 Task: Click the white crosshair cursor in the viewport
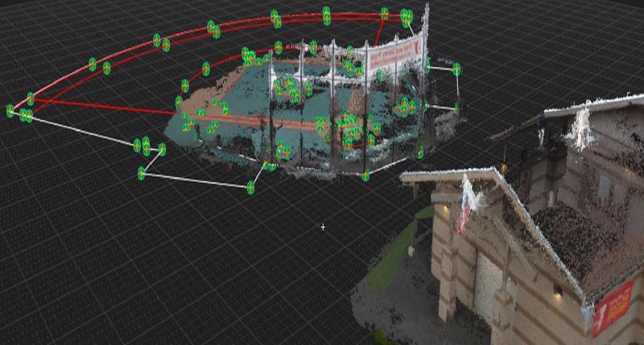323,227
